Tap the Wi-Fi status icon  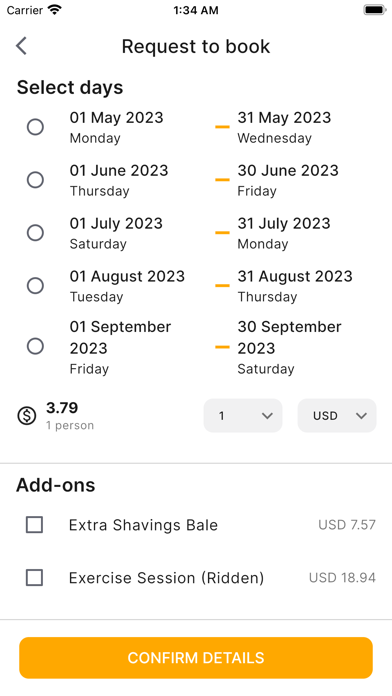coord(55,10)
